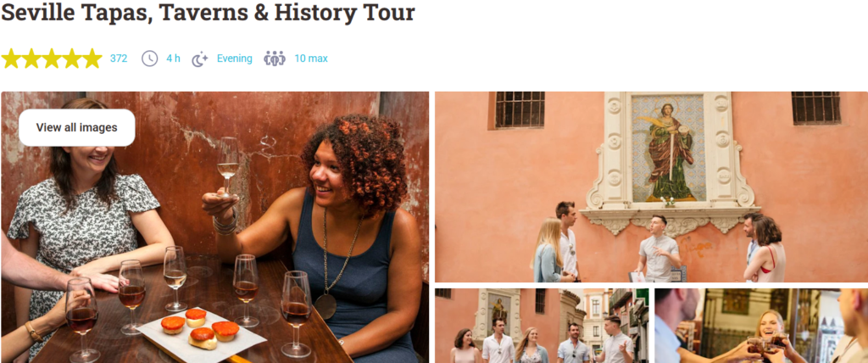868x363 pixels.
Task: Open the View all images button
Action: (x=77, y=127)
